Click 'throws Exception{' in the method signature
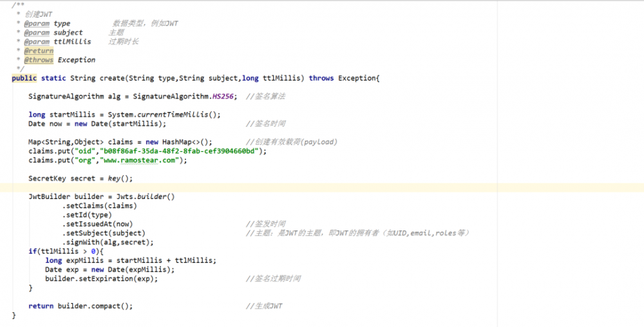Screen dimensions: 644x327 click(x=344, y=78)
